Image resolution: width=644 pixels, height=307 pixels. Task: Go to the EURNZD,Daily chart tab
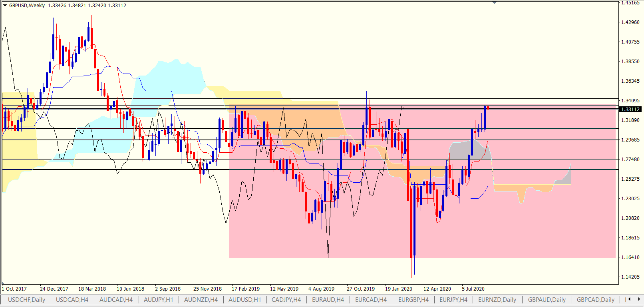tap(497, 300)
